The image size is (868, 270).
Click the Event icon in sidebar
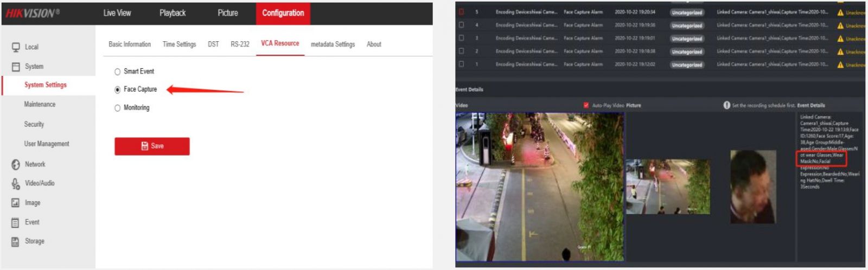pos(16,222)
